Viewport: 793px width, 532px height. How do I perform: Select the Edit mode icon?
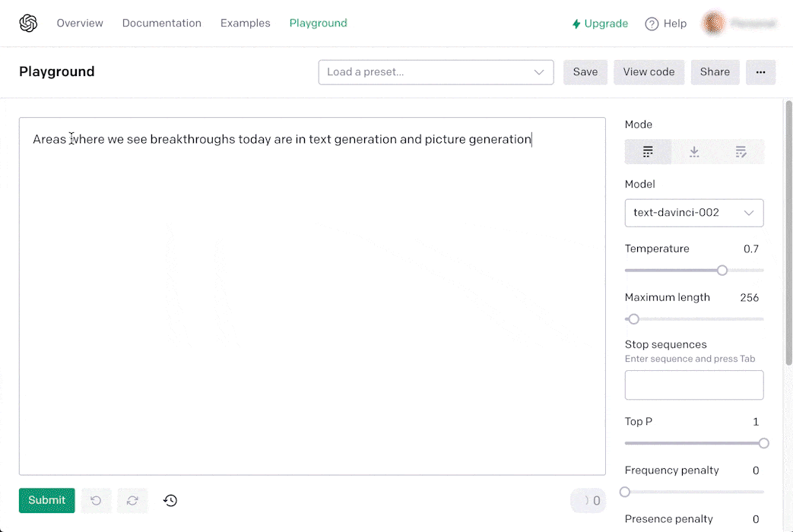click(x=741, y=152)
